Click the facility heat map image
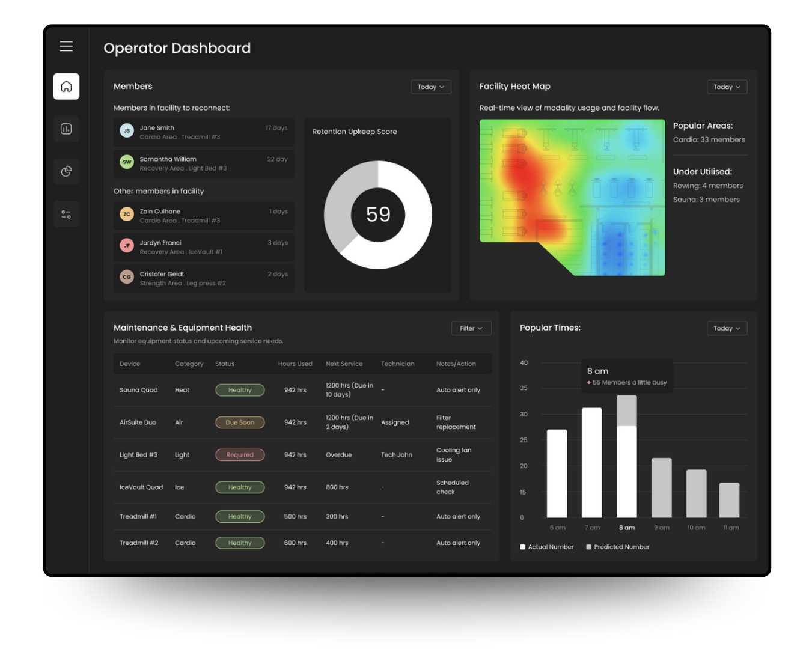Viewport: 812px width, 649px height. (x=572, y=198)
